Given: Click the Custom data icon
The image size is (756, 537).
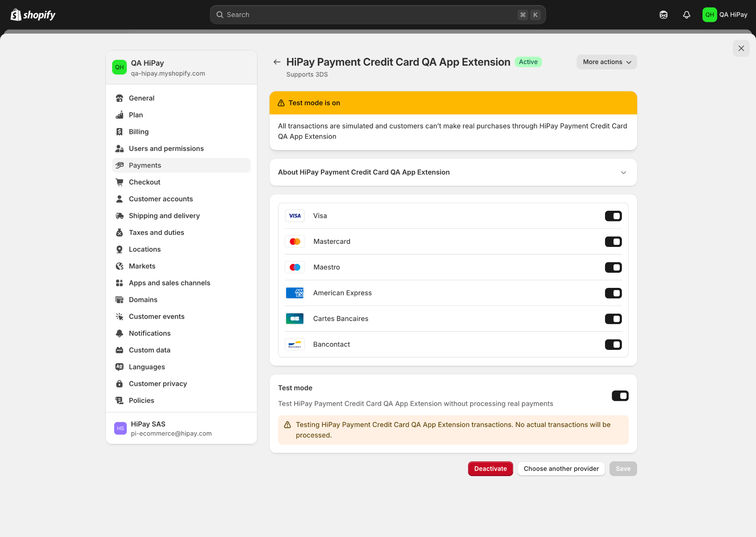Looking at the screenshot, I should [119, 350].
